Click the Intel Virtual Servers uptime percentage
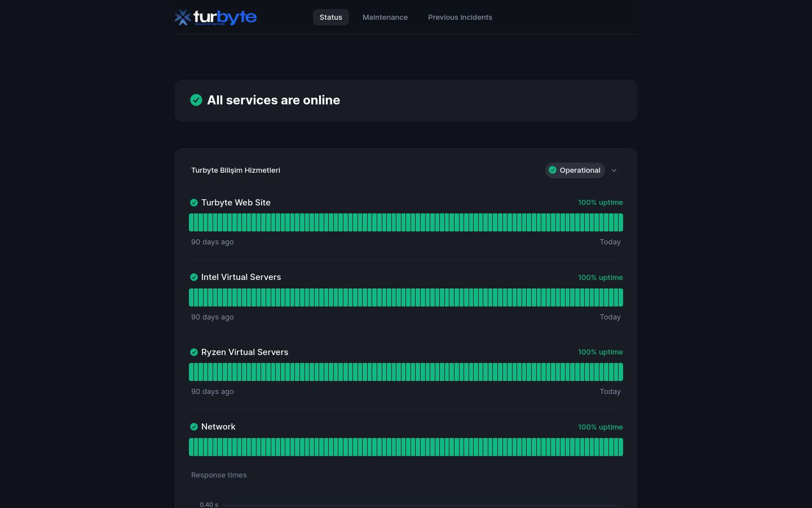The width and height of the screenshot is (812, 508). [601, 278]
